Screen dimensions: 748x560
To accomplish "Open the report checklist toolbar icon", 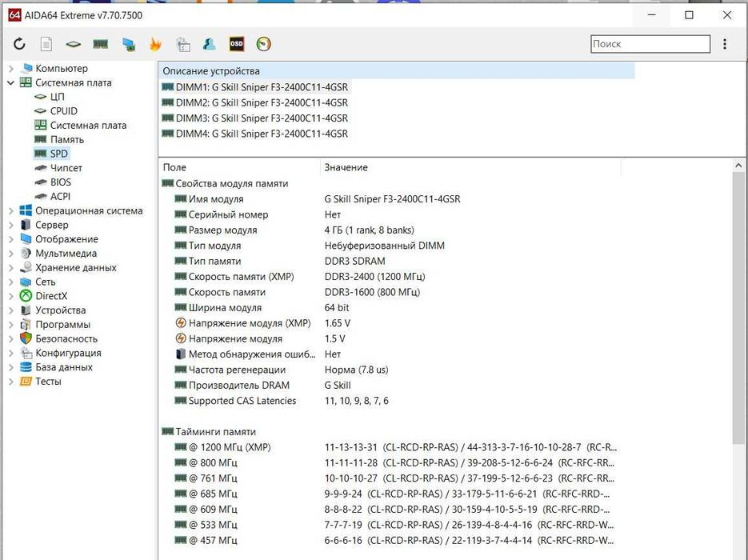I will pyautogui.click(x=182, y=44).
